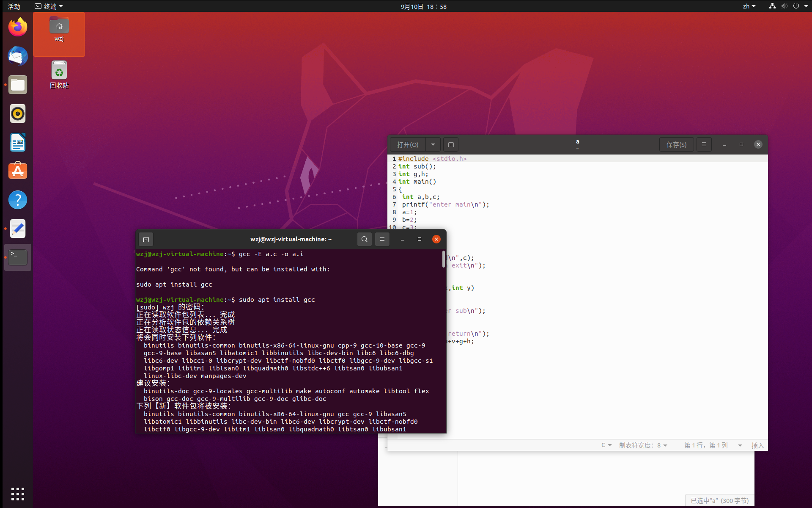Click the 活动 Activities overview
The image size is (812, 508).
14,6
